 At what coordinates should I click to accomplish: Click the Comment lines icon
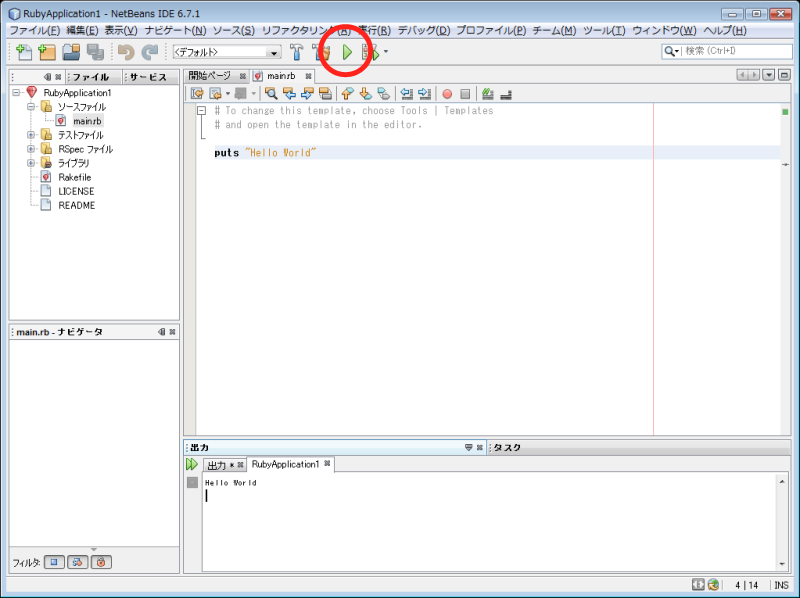click(488, 93)
